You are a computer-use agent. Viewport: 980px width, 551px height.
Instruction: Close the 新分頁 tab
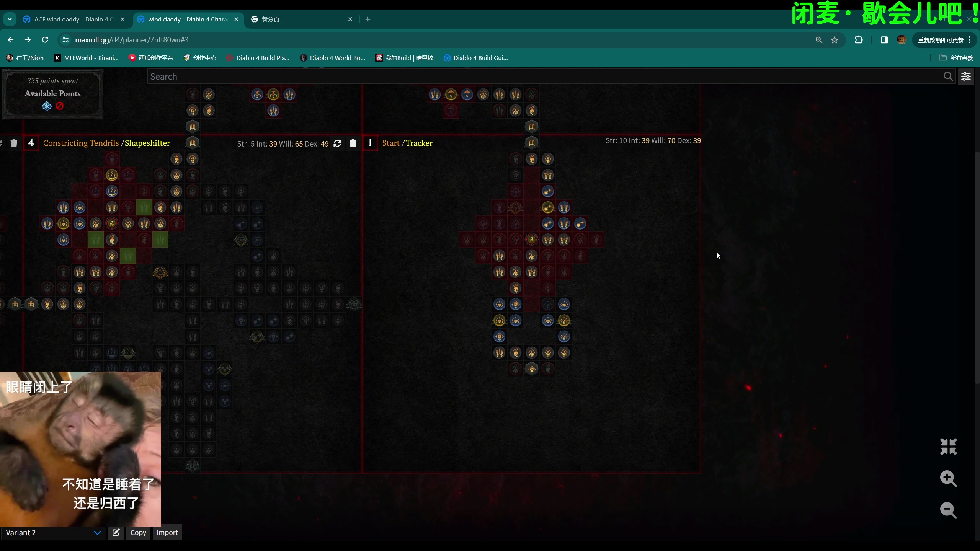(x=350, y=19)
